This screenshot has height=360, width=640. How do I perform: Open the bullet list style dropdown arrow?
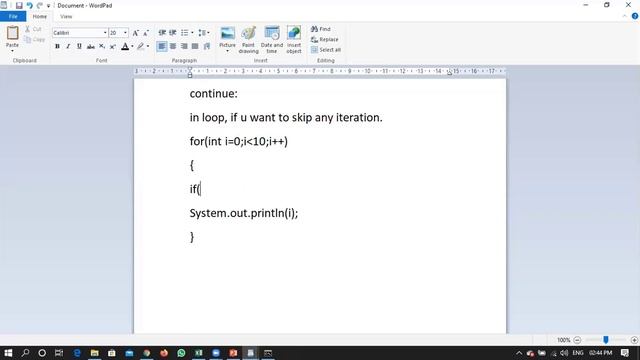coord(192,33)
